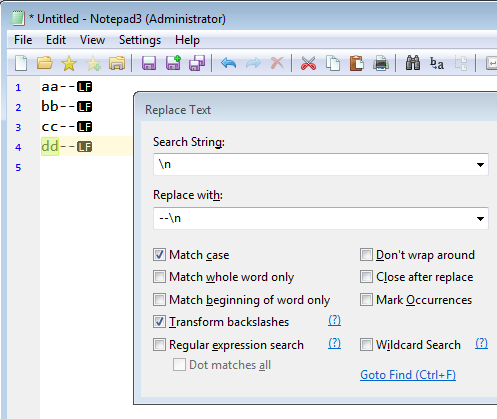497x419 pixels.
Task: Print the document with printer icon
Action: (x=381, y=63)
